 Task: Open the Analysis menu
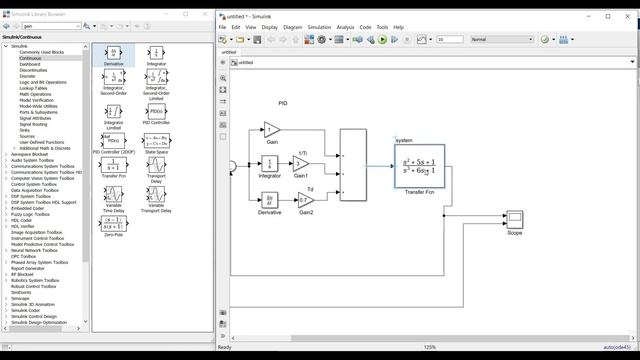[x=345, y=27]
